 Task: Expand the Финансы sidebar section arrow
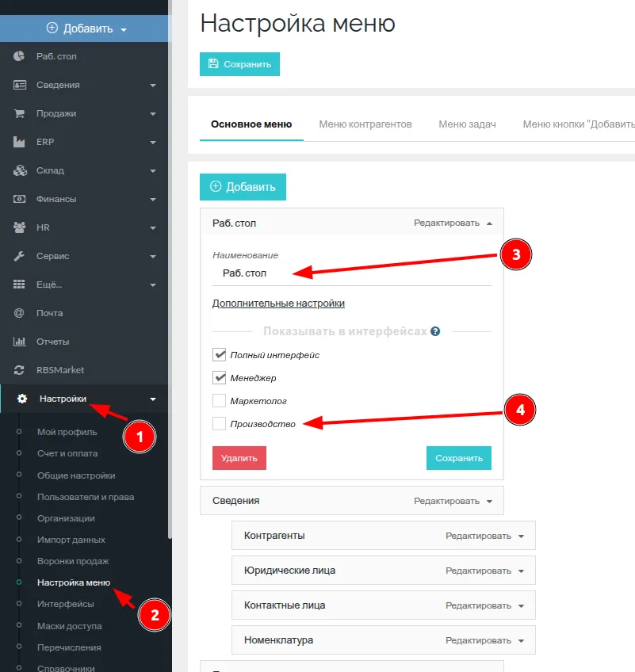(153, 199)
